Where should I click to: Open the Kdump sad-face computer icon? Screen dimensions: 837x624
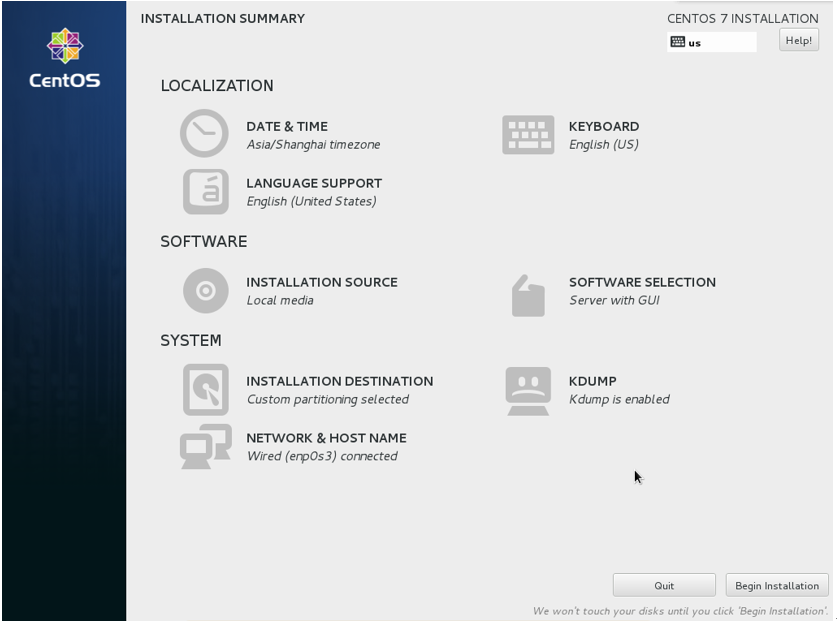[528, 391]
